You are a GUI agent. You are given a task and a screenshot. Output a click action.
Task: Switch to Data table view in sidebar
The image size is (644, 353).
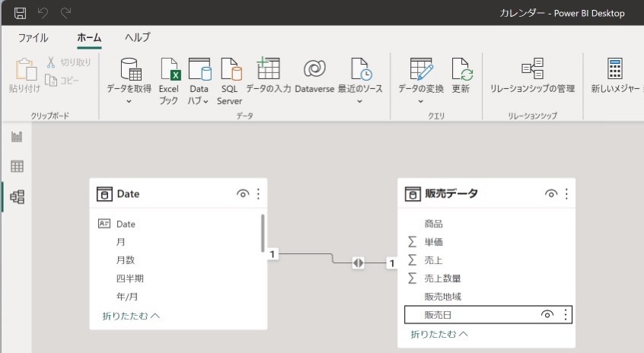17,167
